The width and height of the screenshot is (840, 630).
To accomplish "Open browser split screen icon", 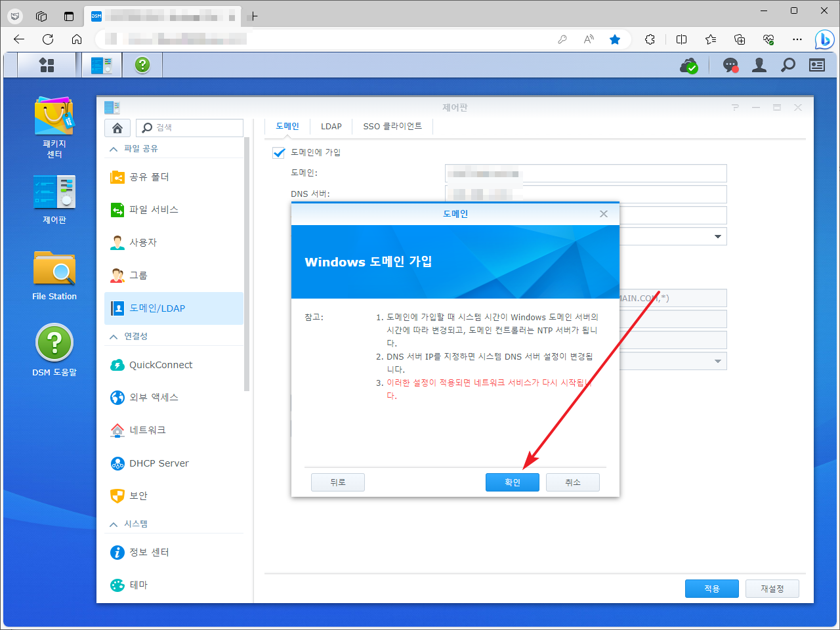I will tap(682, 39).
